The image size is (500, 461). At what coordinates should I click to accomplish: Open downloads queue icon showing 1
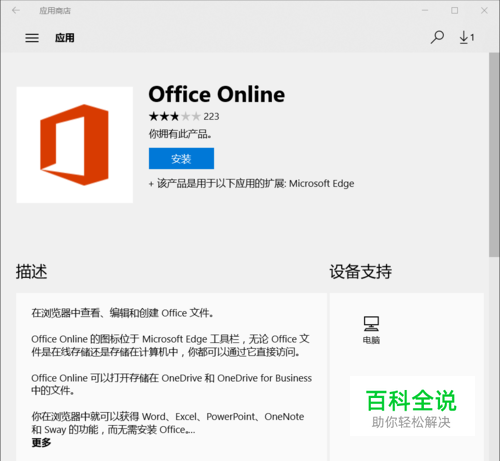tap(467, 37)
